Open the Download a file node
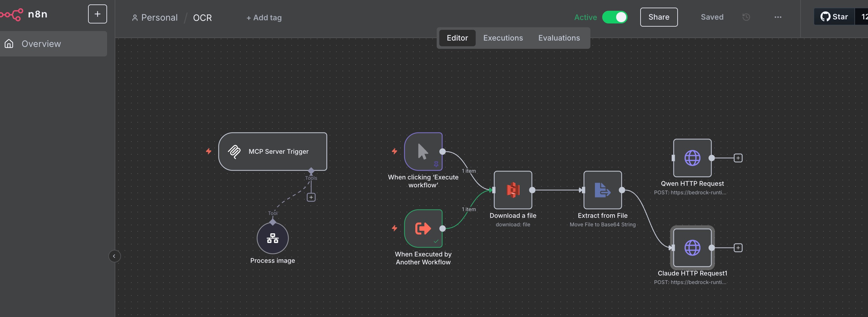This screenshot has height=317, width=868. 513,190
